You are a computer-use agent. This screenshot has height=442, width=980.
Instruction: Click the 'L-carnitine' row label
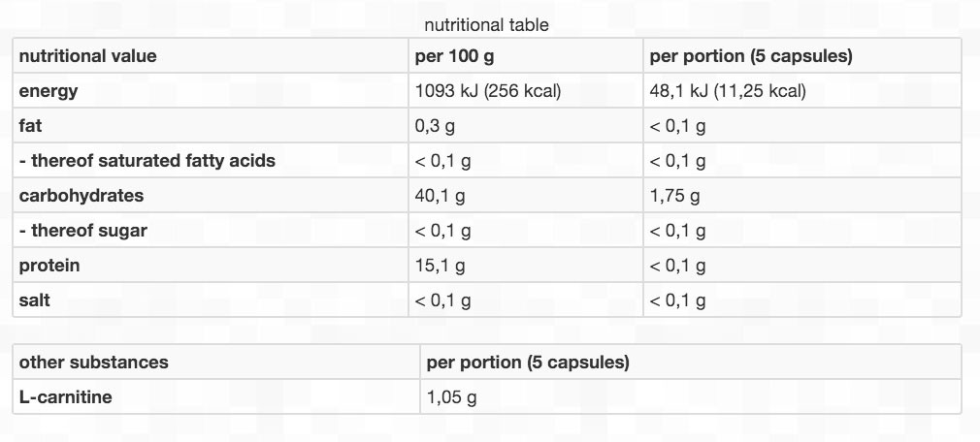(x=65, y=397)
